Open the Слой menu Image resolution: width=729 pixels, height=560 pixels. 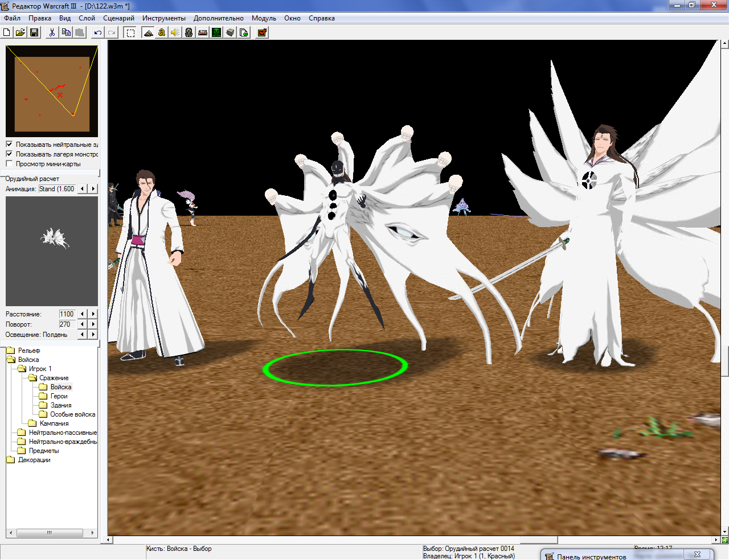coord(87,18)
